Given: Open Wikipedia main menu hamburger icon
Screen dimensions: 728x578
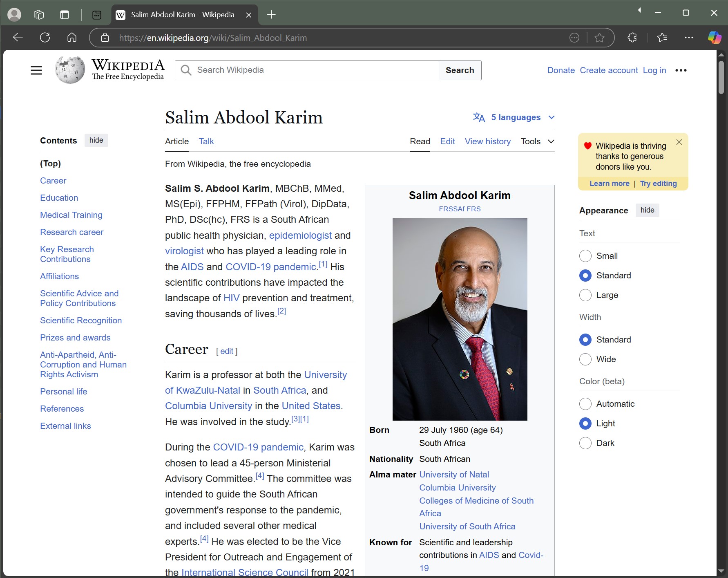Looking at the screenshot, I should tap(36, 70).
